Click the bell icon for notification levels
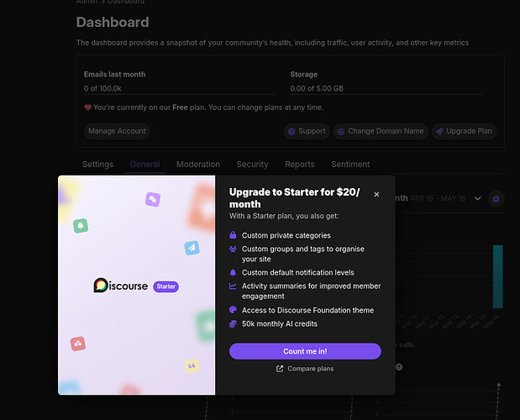Image resolution: width=520 pixels, height=420 pixels. click(233, 272)
